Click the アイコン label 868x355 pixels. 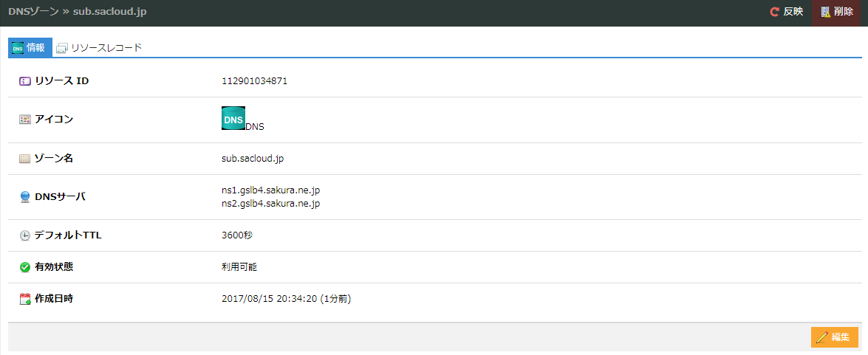tap(54, 119)
